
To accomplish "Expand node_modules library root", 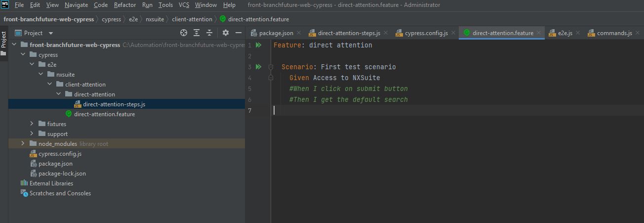I will coord(23,144).
